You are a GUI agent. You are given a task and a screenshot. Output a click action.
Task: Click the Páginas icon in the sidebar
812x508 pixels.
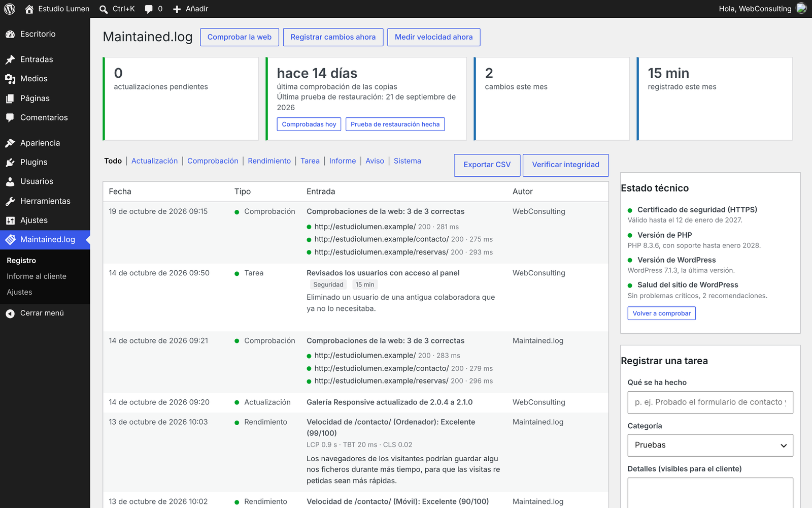click(10, 99)
